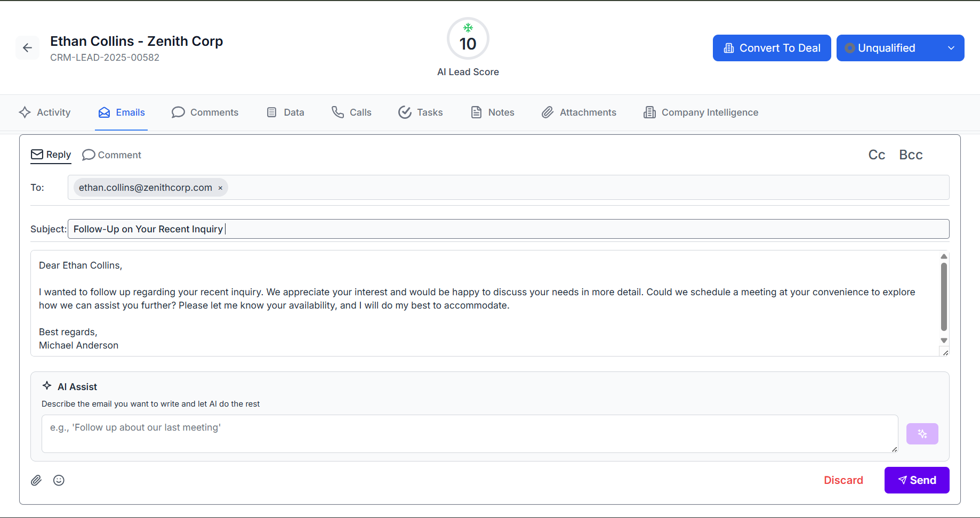Open the Attachments tab

tap(579, 112)
